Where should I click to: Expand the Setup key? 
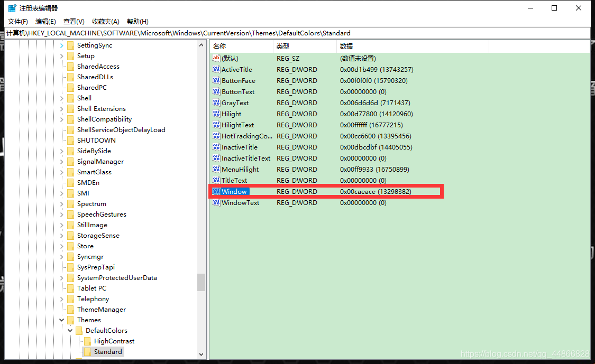click(x=61, y=56)
